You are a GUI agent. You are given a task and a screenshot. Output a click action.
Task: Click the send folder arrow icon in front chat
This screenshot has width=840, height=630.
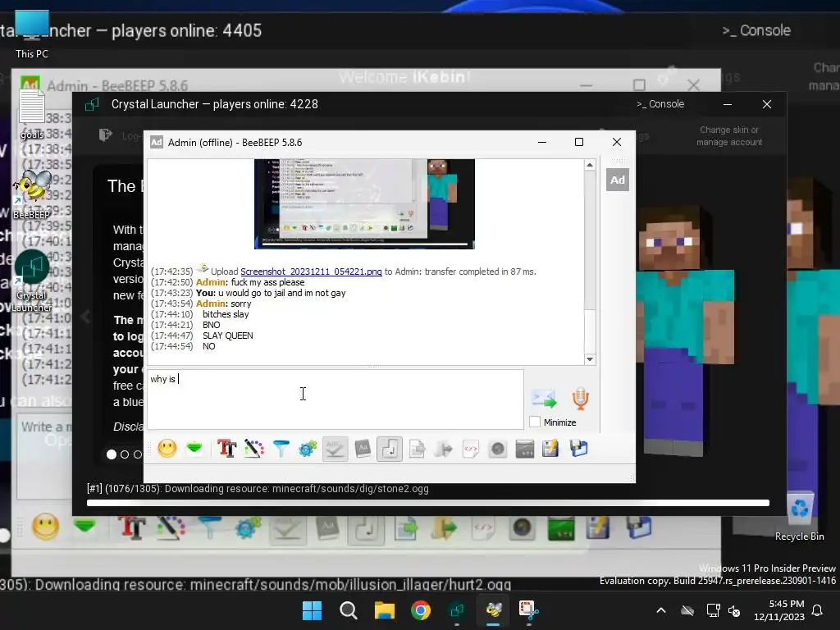tap(444, 449)
